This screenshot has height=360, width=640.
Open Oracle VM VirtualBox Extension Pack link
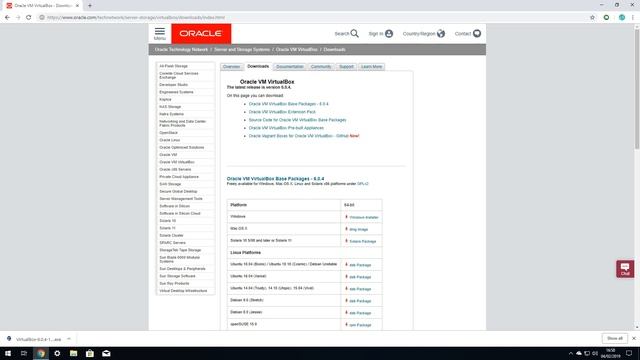click(282, 112)
